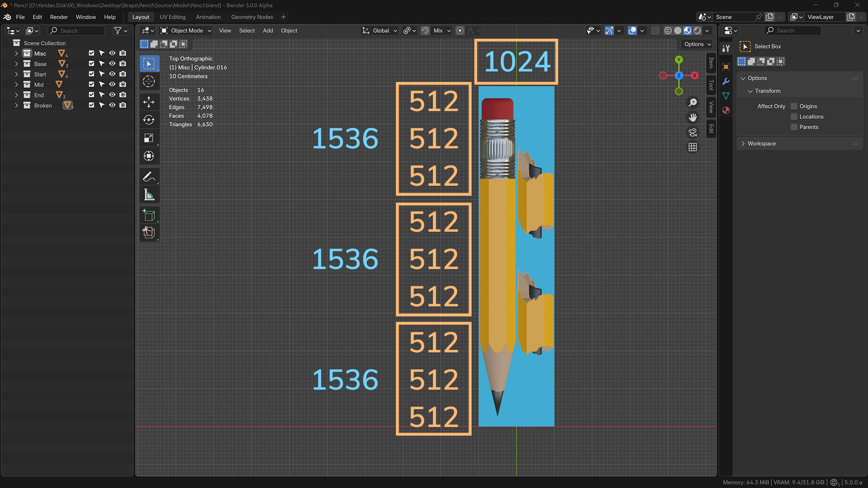This screenshot has height=488, width=868.
Task: Select the Move tool in toolbar
Action: coord(149,102)
